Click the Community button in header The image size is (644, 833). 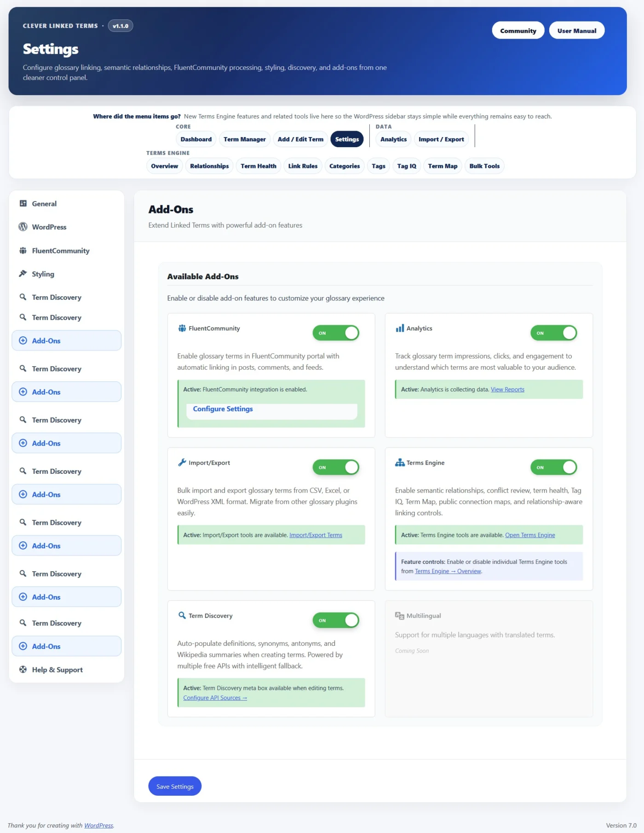point(518,30)
